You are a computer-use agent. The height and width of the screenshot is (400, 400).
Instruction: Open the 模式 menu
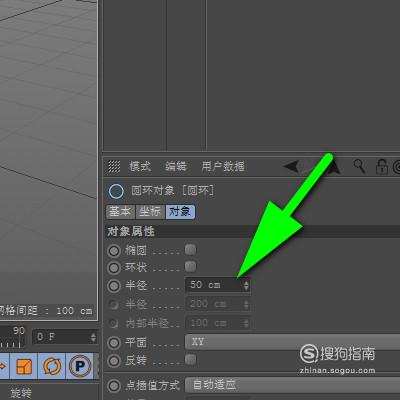pyautogui.click(x=140, y=166)
